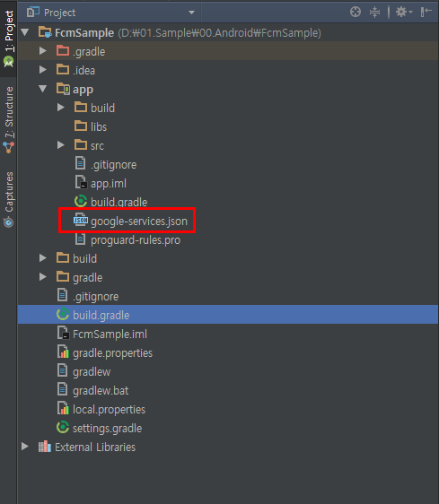The height and width of the screenshot is (504, 439).
Task: Click the scroll from source crosshair icon
Action: 356,13
